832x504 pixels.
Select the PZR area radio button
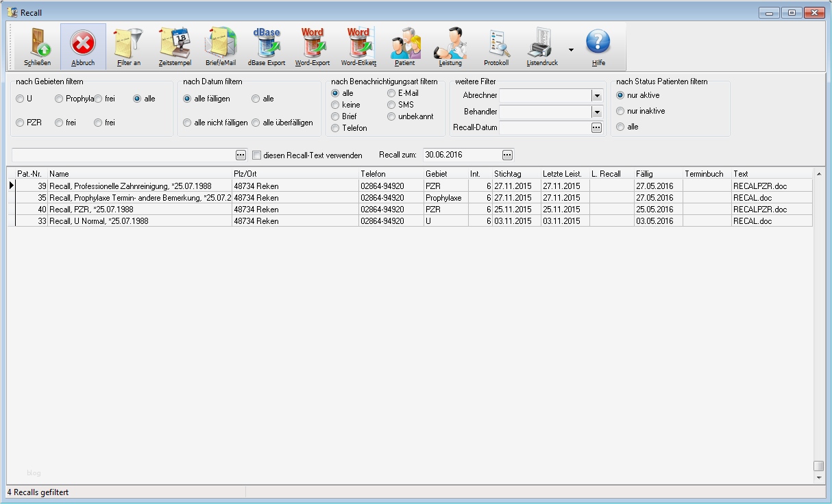coord(20,123)
